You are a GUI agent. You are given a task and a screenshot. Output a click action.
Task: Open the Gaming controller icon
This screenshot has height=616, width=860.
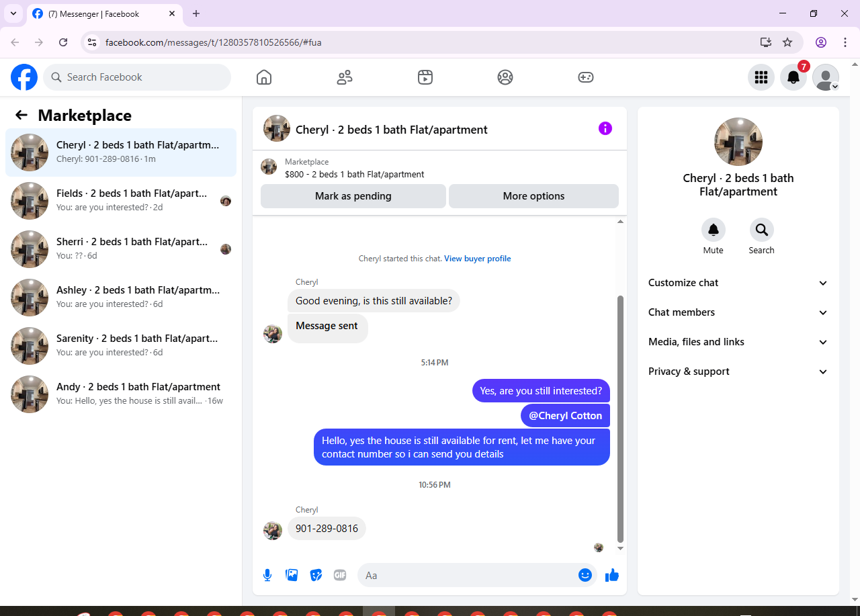click(x=586, y=77)
